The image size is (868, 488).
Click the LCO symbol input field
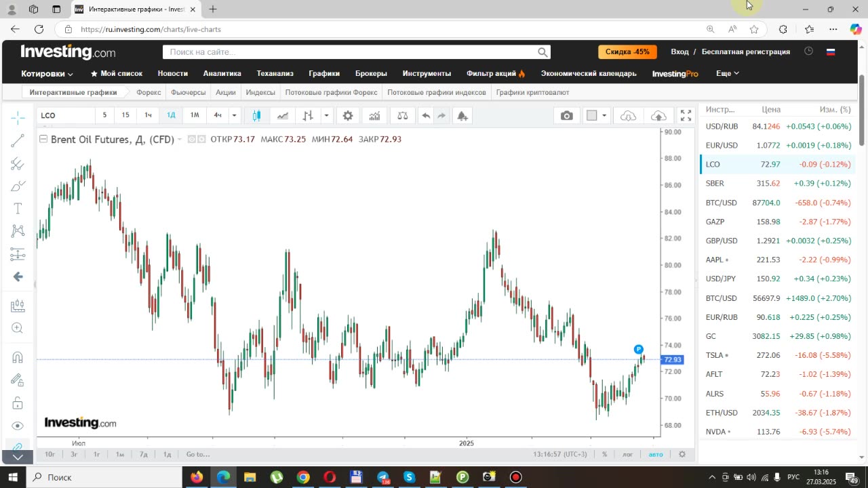pyautogui.click(x=65, y=115)
